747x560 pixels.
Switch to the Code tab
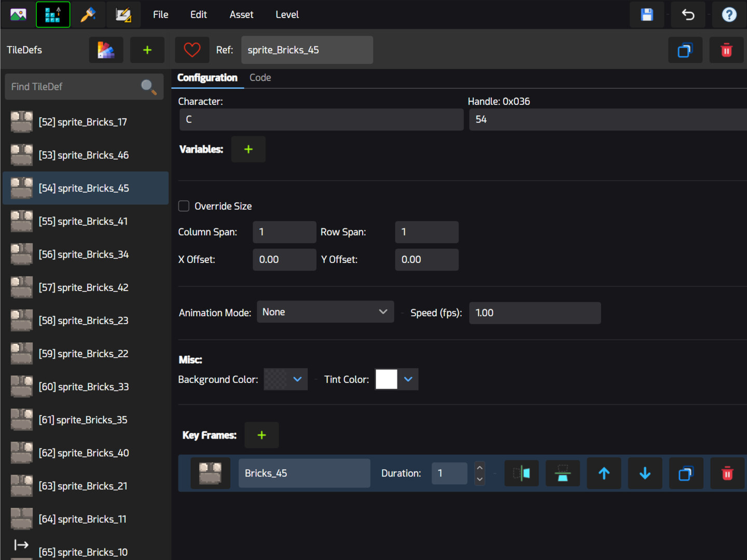point(260,77)
